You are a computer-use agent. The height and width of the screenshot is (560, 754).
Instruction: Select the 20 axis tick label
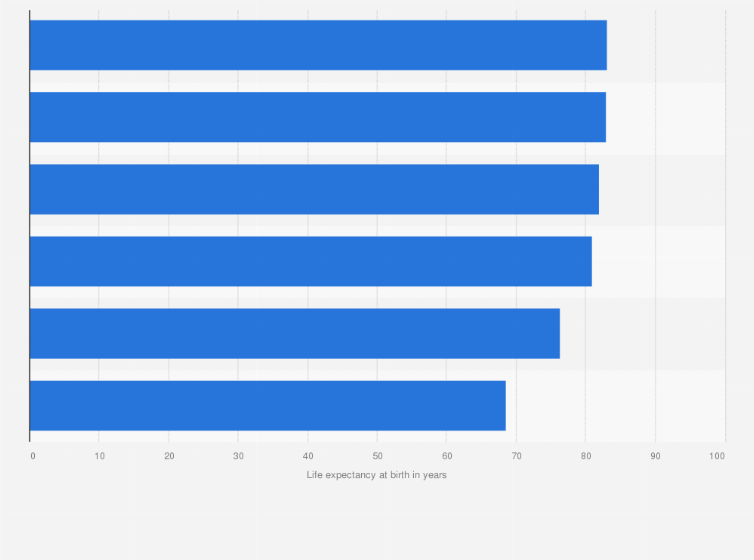169,456
